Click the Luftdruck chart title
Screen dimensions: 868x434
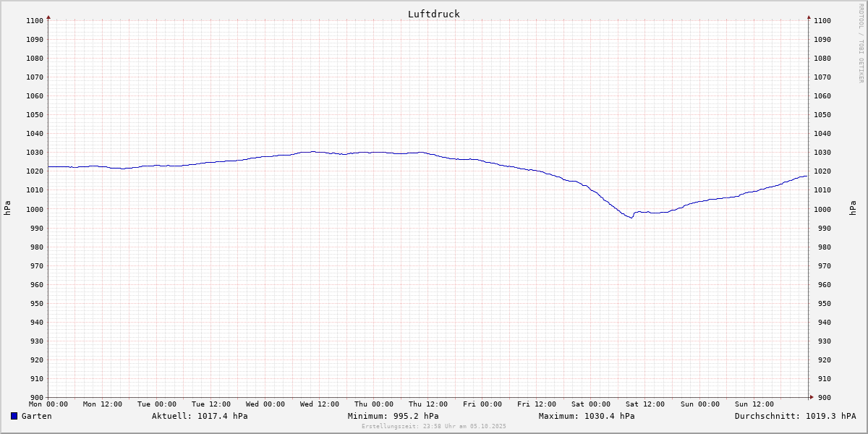(433, 14)
